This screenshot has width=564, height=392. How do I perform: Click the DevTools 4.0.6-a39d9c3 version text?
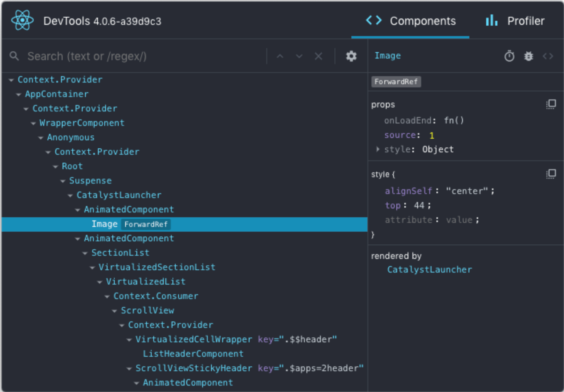(x=102, y=21)
